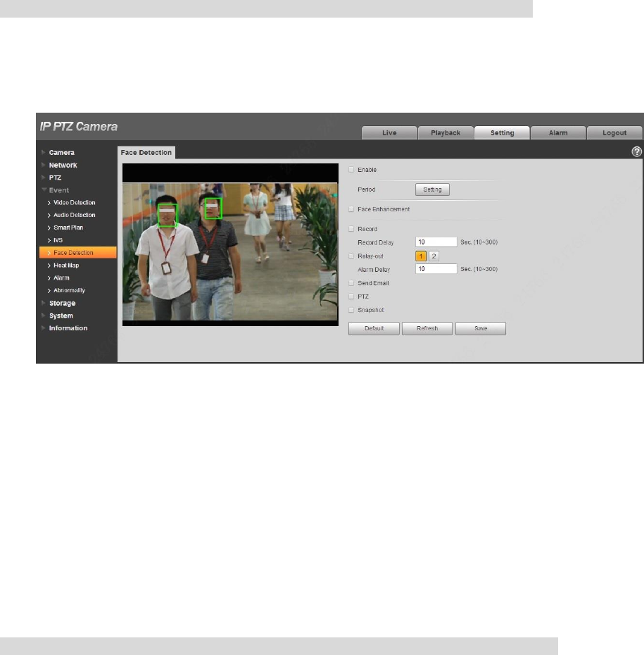The height and width of the screenshot is (655, 644).
Task: Select Face Detection in sidebar
Action: (x=77, y=253)
